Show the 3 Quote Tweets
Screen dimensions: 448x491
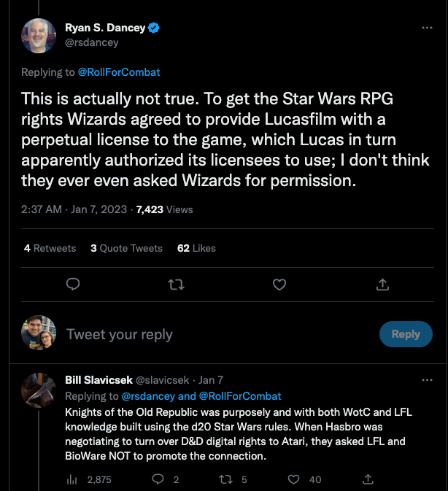point(126,248)
